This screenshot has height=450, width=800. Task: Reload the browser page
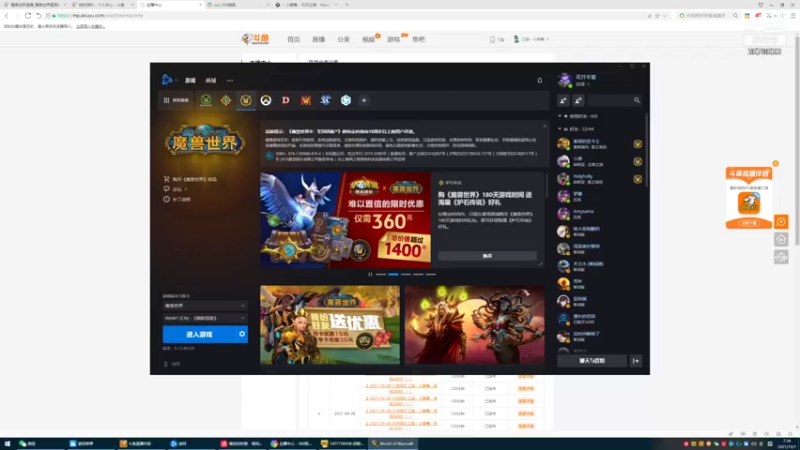point(28,16)
